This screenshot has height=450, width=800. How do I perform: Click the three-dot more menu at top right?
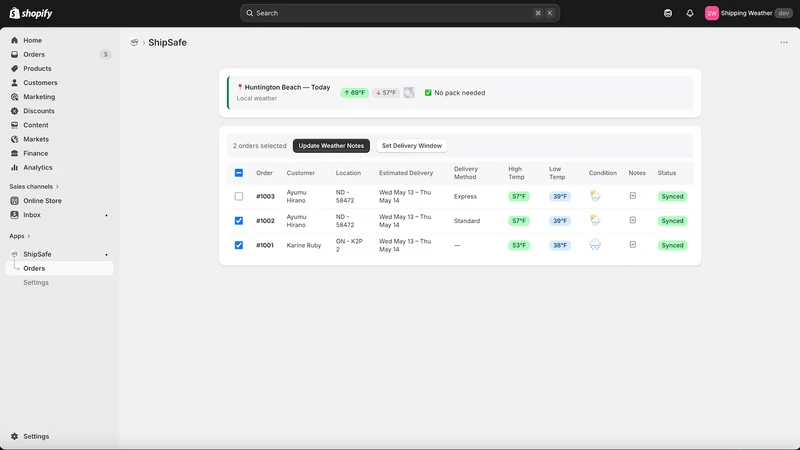point(784,42)
